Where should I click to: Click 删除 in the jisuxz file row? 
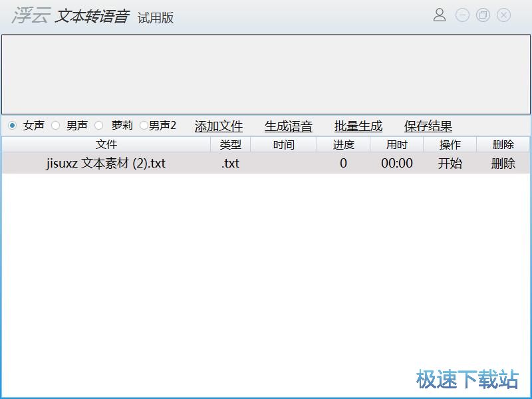503,163
